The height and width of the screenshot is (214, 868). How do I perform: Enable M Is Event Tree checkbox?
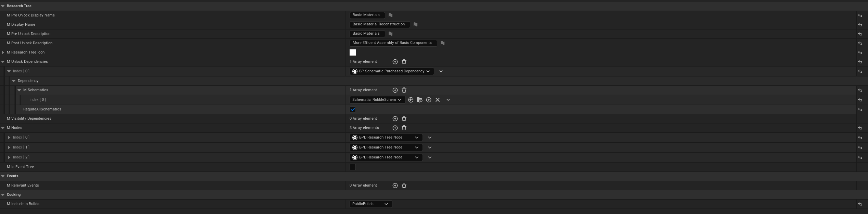click(x=353, y=167)
